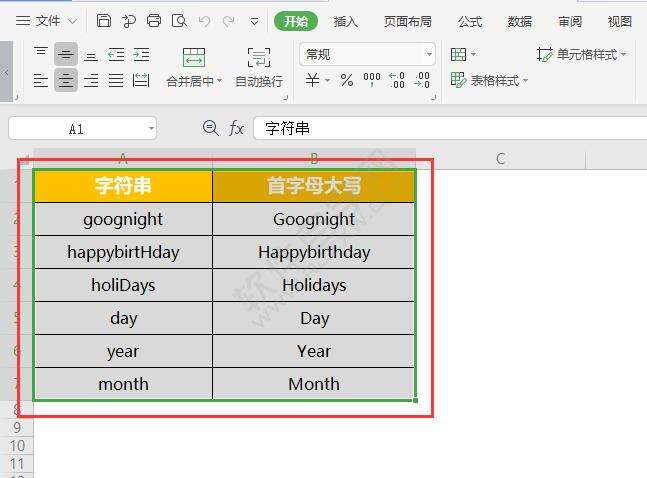Collapse the left ribbon scroll arrow
This screenshot has width=647, height=478.
coord(6,71)
